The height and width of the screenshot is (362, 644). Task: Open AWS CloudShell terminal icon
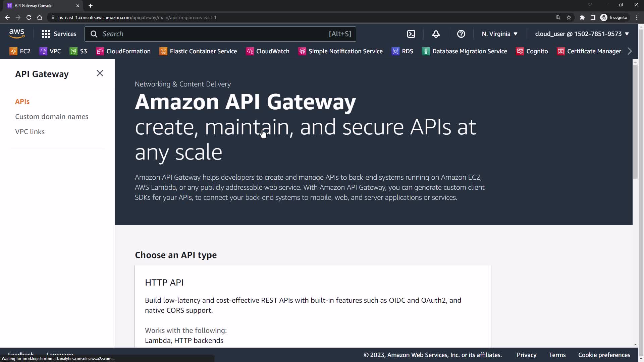(x=411, y=34)
